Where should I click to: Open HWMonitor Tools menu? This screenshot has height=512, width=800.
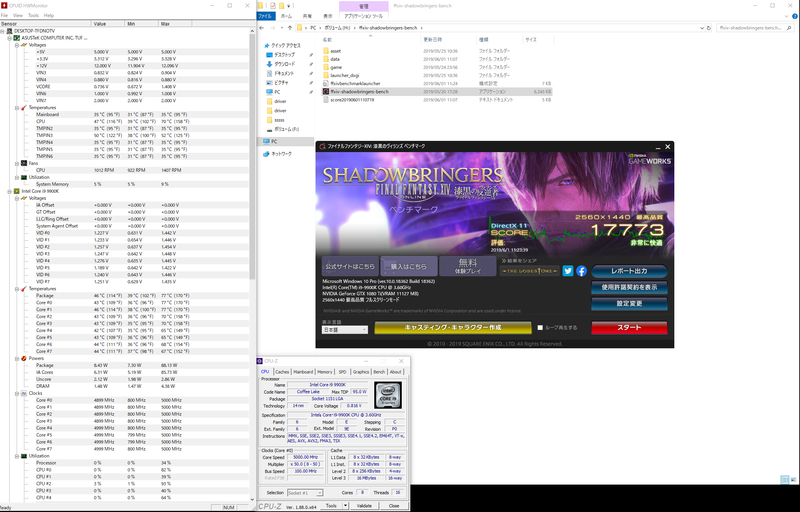click(33, 15)
